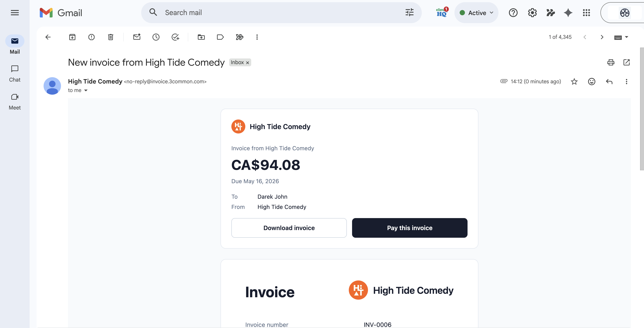
Task: Reply to the message
Action: tap(609, 82)
